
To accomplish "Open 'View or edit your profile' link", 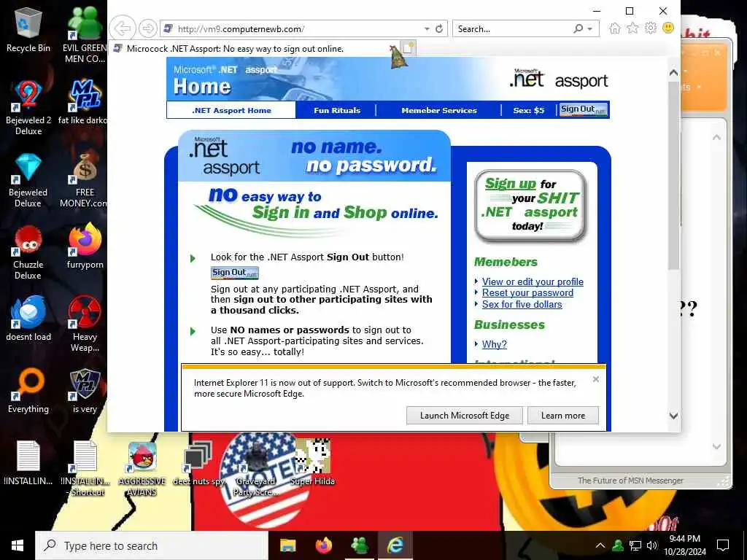I will point(533,281).
